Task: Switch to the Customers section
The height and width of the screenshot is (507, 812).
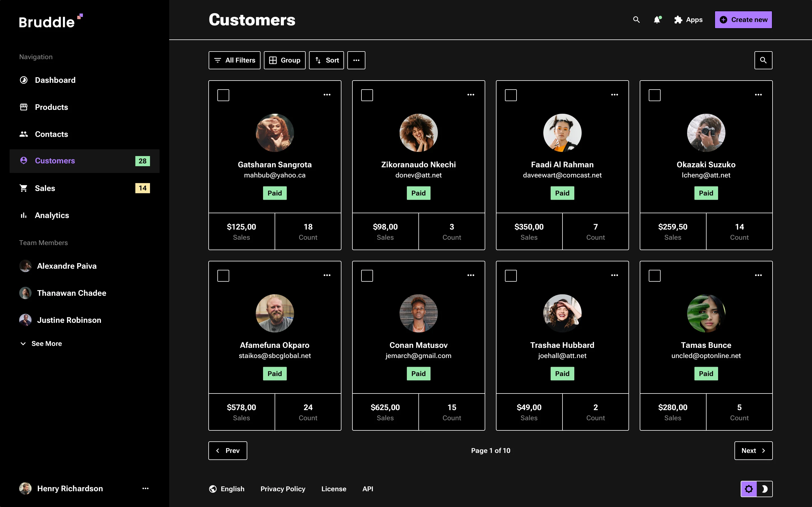Action: tap(55, 161)
